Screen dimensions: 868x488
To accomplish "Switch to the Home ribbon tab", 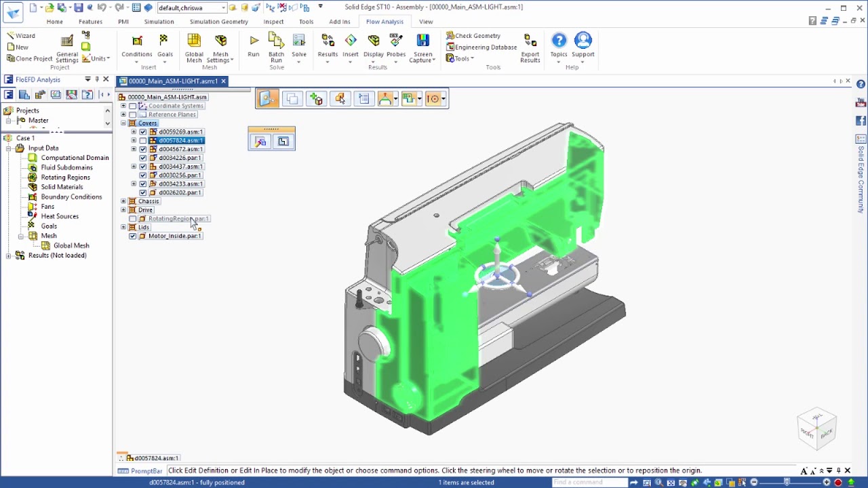I will [54, 22].
